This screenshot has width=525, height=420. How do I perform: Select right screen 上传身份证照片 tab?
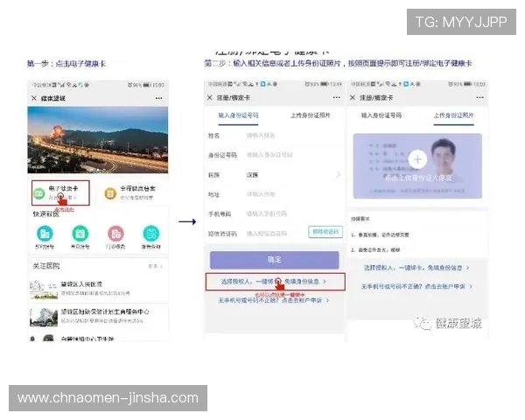tap(453, 115)
